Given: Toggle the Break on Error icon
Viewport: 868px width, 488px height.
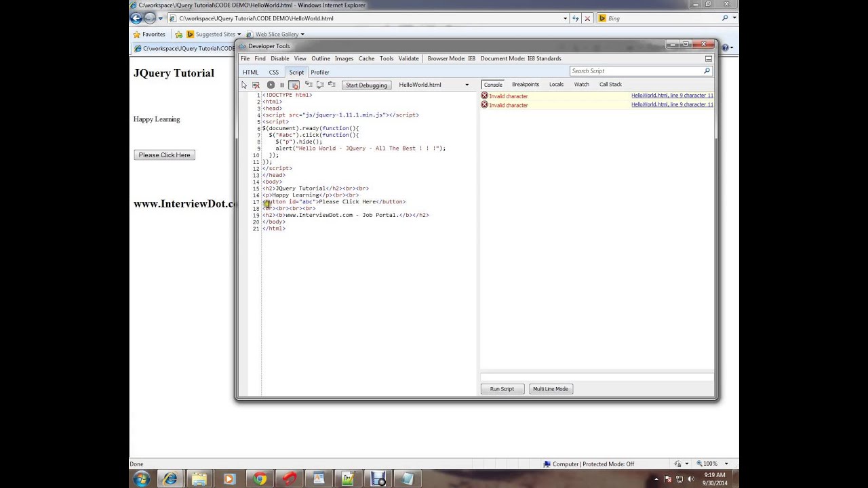Looking at the screenshot, I should (294, 85).
